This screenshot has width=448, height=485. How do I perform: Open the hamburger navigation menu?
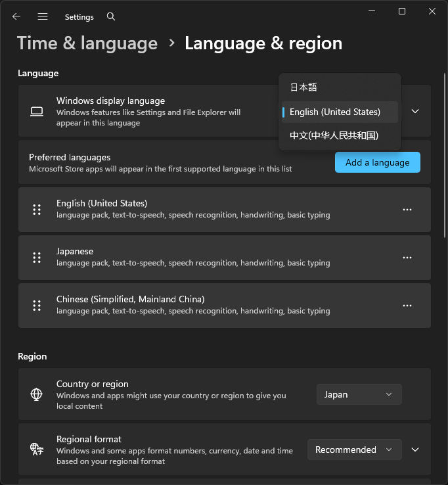tap(43, 16)
